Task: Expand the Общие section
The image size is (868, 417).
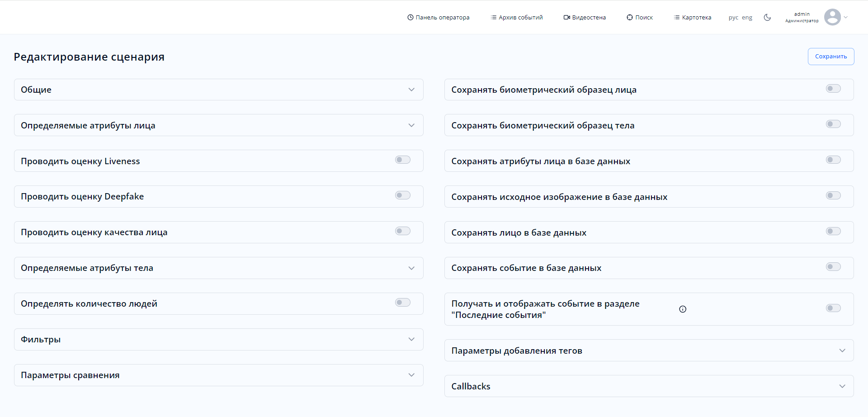Action: click(x=411, y=90)
